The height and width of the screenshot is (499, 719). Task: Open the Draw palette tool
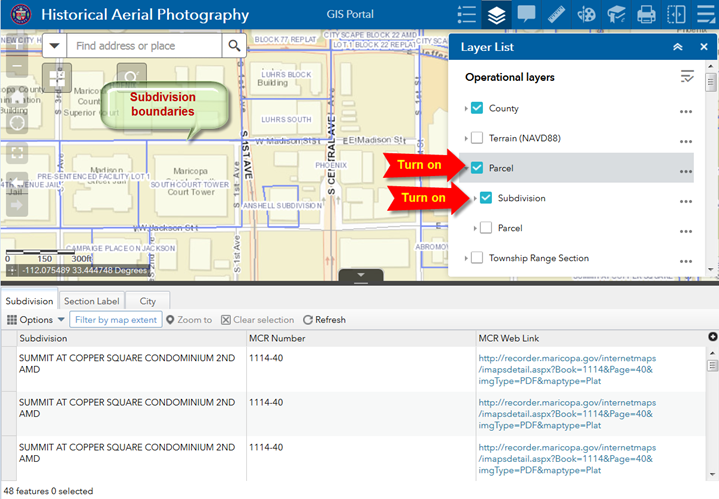[x=587, y=15]
